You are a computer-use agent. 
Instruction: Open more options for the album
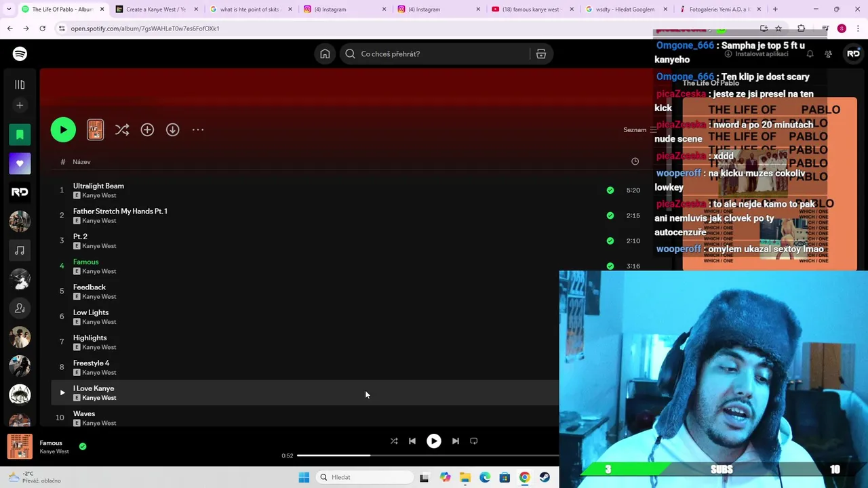coord(198,129)
